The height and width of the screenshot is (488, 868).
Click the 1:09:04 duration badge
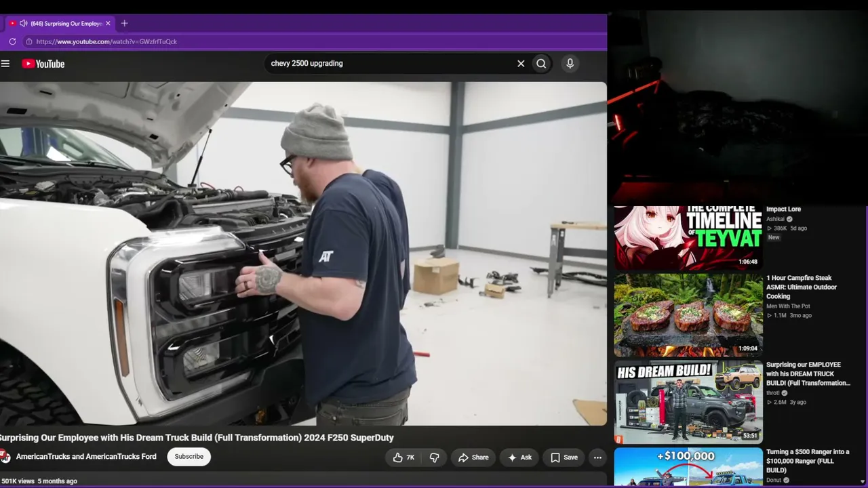[748, 349]
